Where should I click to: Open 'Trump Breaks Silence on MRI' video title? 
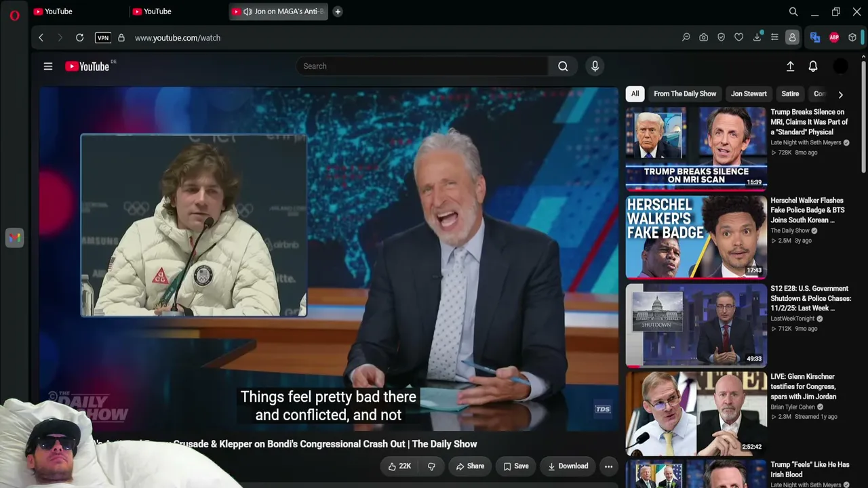pos(810,122)
